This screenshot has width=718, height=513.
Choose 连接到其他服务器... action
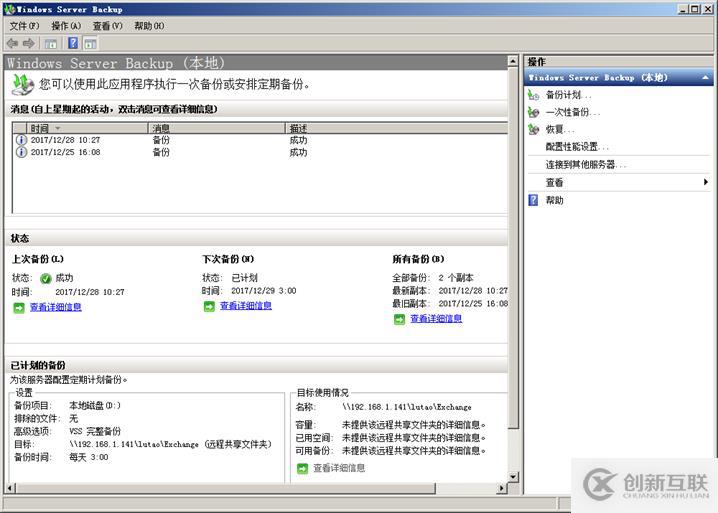tap(586, 164)
